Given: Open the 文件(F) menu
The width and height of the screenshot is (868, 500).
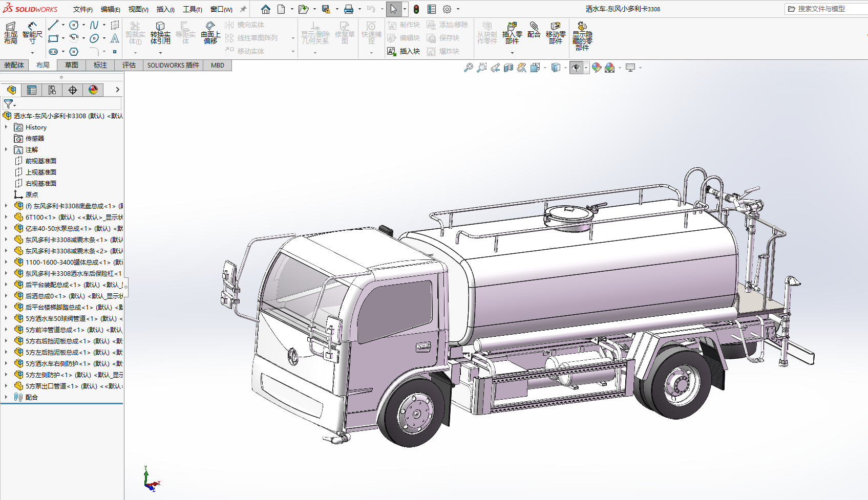Looking at the screenshot, I should coord(83,9).
